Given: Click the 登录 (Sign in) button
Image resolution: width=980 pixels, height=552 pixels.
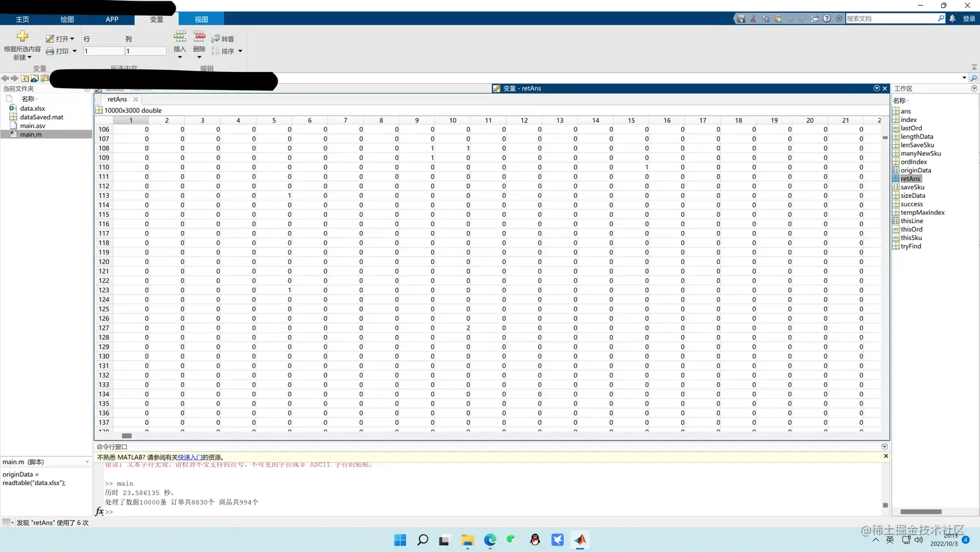Looking at the screenshot, I should point(969,19).
